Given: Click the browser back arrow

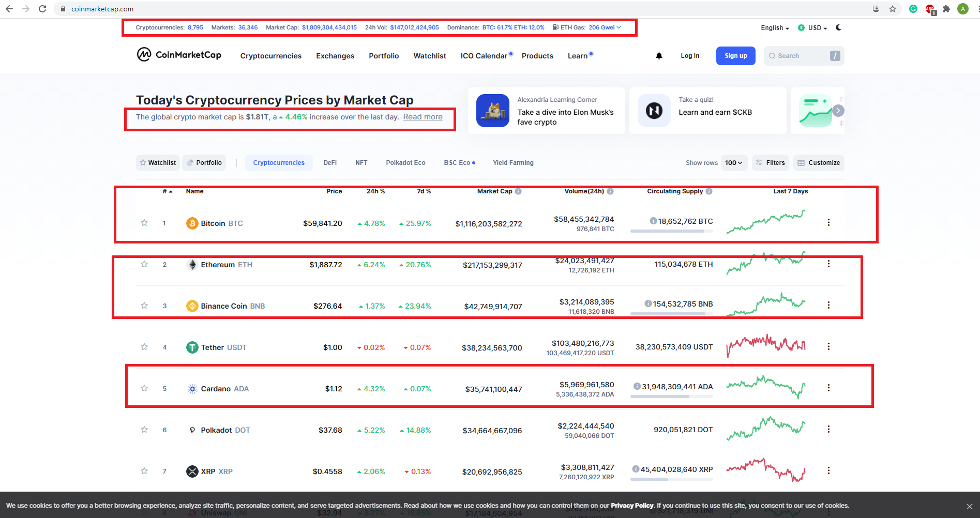Looking at the screenshot, I should [x=9, y=9].
